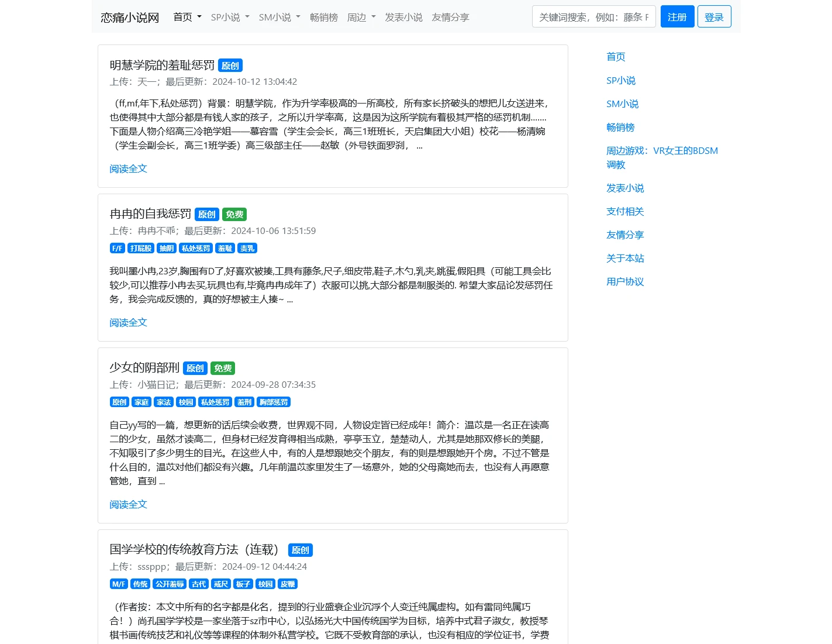
Task: Open 畅销榜 from the right sidebar
Action: (620, 127)
